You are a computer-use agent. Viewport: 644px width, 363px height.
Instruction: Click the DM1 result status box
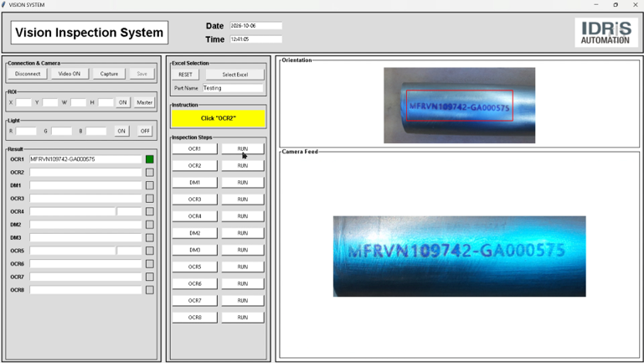(x=150, y=185)
